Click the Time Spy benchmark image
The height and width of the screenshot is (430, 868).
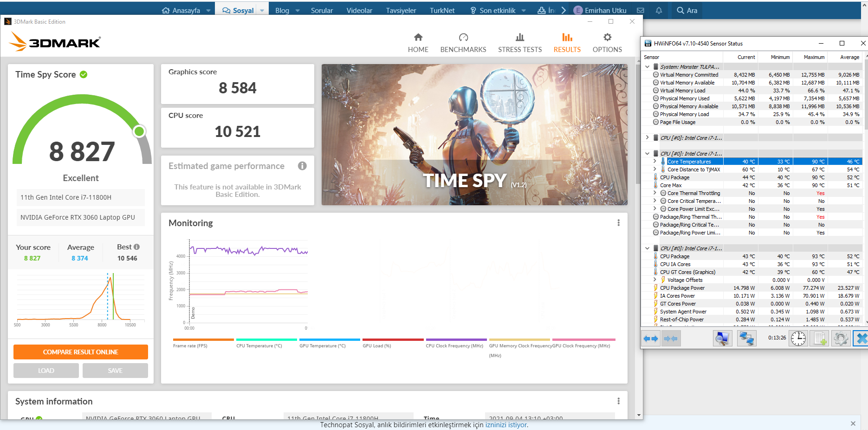click(474, 135)
